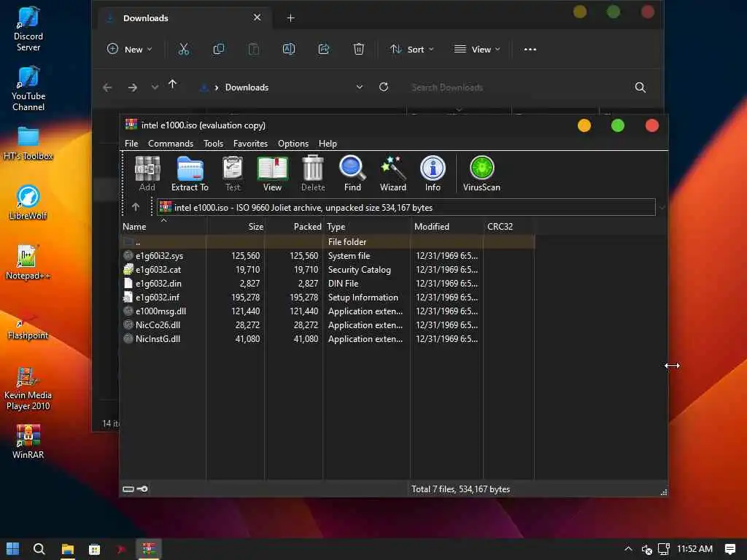
Task: Expand the Explorer address bar history dropdown
Action: tap(360, 87)
